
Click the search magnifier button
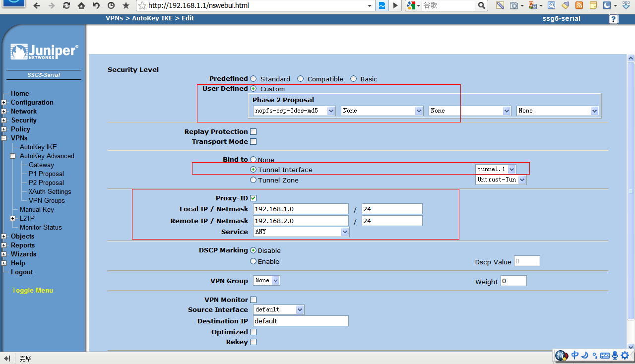[481, 6]
